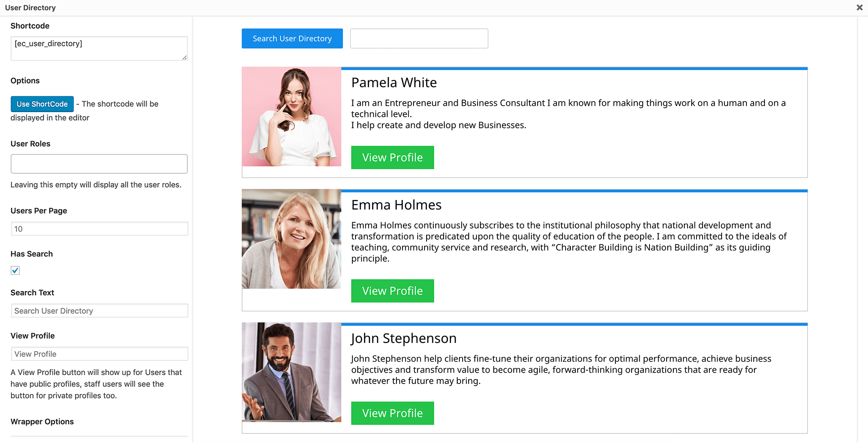This screenshot has width=868, height=442.
Task: Click John Stephenson's profile photo
Action: [x=291, y=372]
